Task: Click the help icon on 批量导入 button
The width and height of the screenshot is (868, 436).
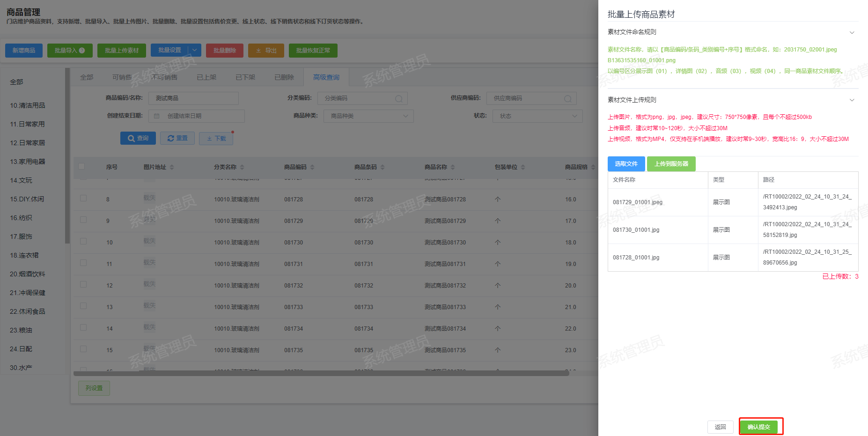Action: [82, 51]
